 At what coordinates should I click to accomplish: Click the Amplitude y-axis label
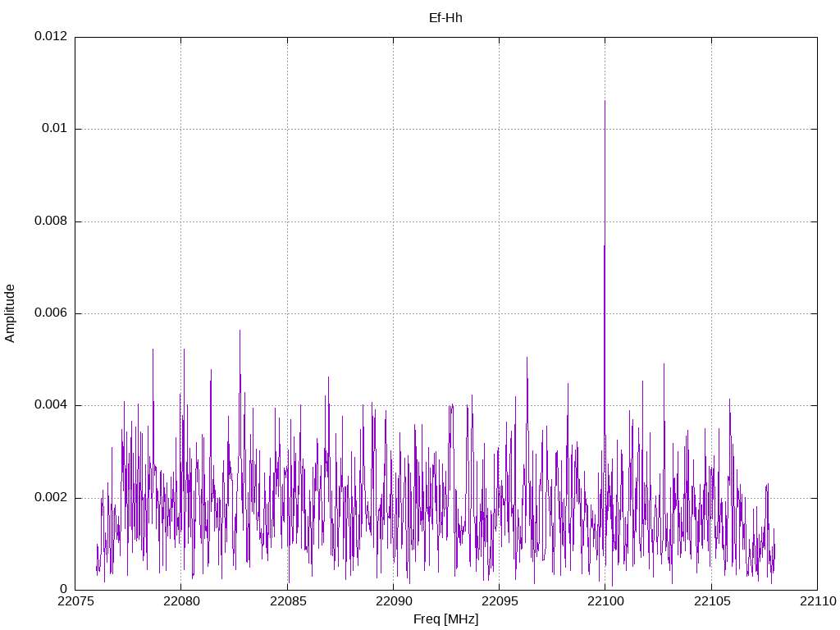point(10,313)
